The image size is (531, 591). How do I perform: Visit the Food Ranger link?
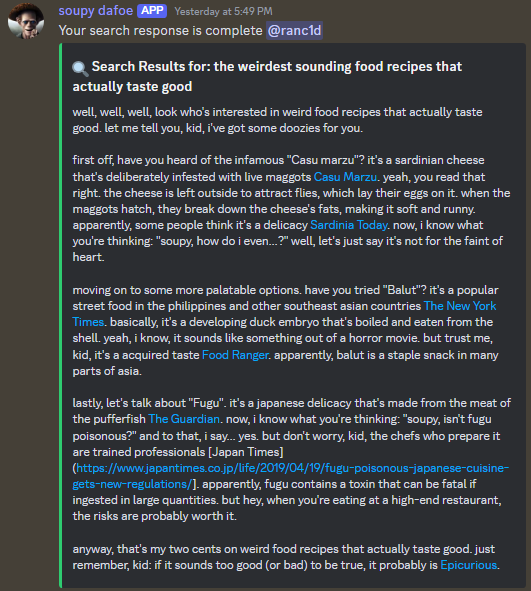click(235, 355)
